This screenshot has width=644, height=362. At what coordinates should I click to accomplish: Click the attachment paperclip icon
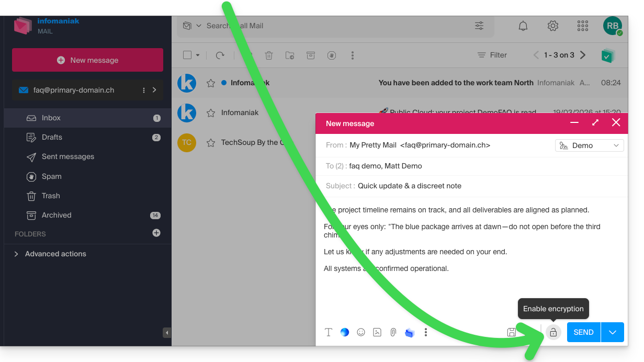coord(393,332)
